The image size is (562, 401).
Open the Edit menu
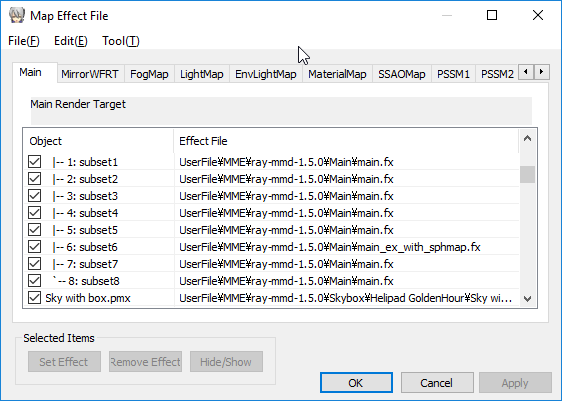point(71,41)
